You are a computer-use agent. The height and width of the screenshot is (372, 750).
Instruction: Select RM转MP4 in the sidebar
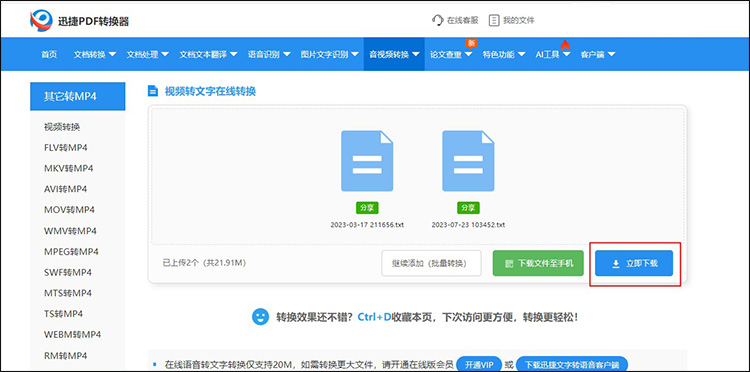(x=66, y=356)
